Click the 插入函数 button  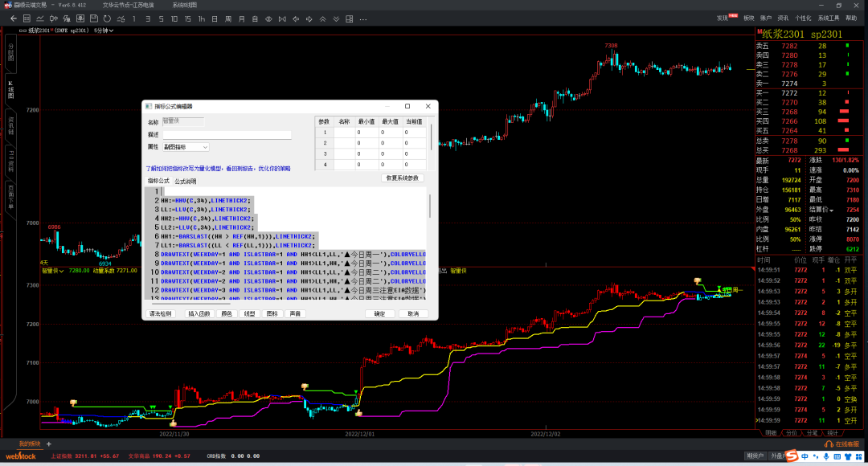point(199,314)
